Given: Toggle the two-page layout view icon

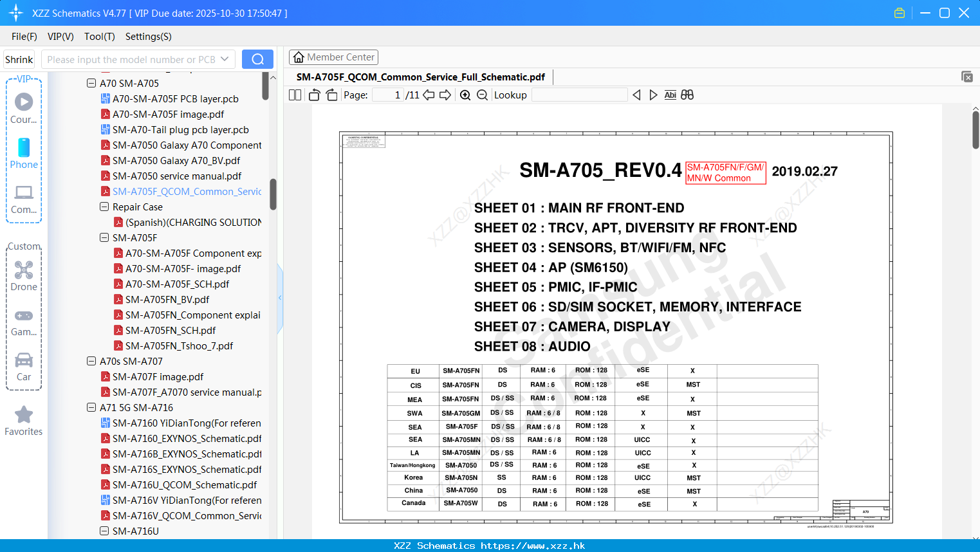Looking at the screenshot, I should coord(295,95).
